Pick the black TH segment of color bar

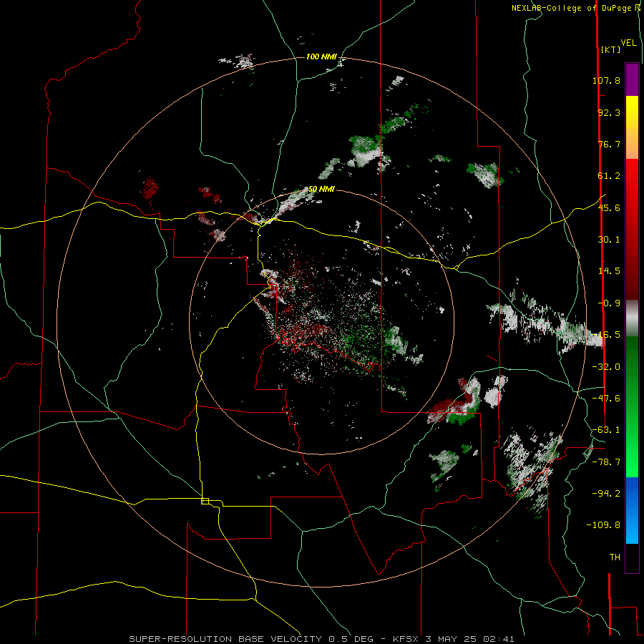click(632, 558)
